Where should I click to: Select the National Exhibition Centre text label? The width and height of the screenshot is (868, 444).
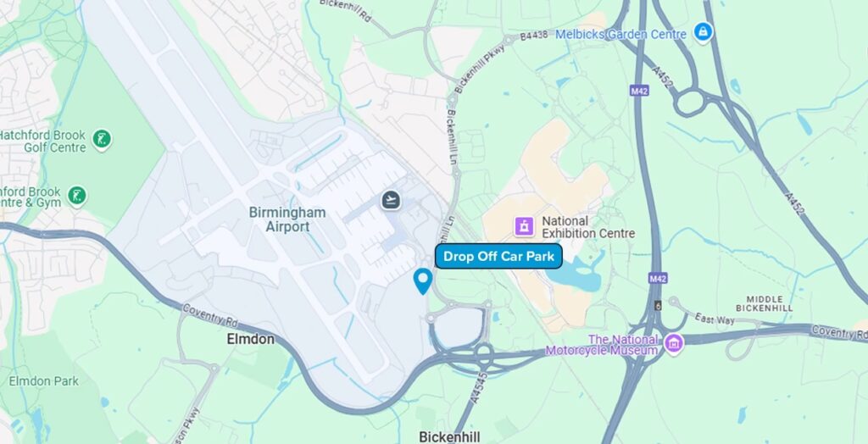[x=588, y=228]
